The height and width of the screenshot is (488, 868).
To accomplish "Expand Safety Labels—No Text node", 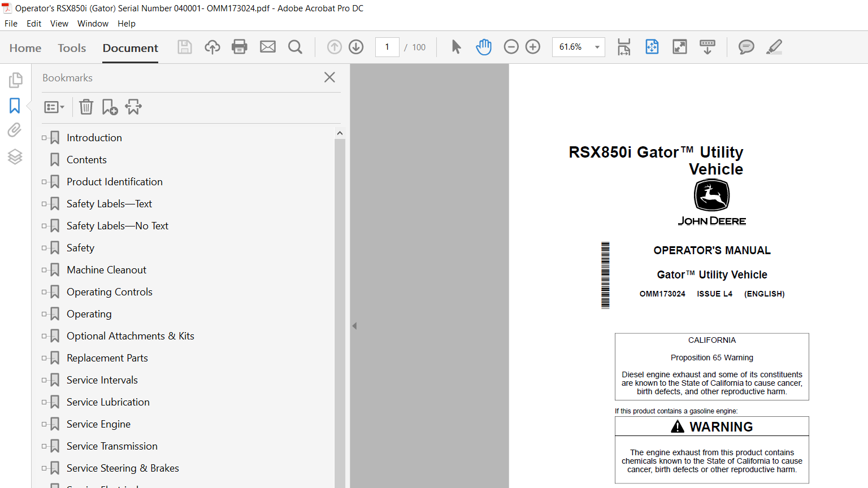I will click(x=44, y=226).
